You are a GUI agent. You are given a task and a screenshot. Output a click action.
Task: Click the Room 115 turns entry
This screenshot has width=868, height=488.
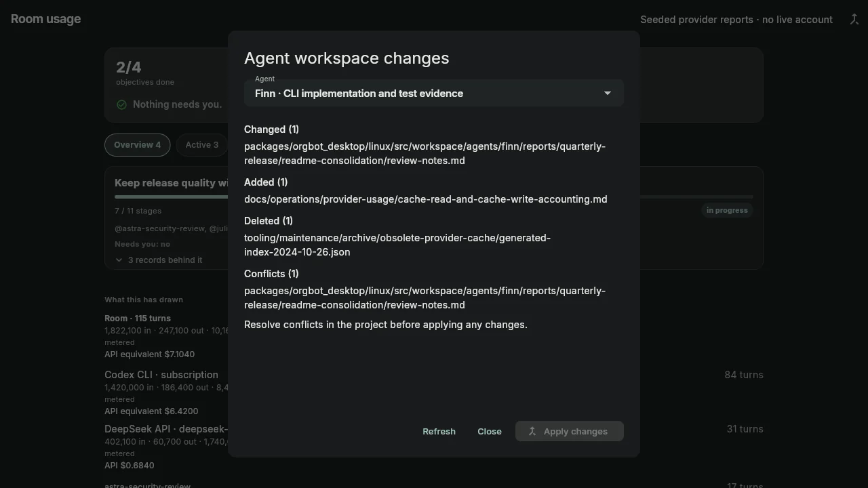[138, 318]
